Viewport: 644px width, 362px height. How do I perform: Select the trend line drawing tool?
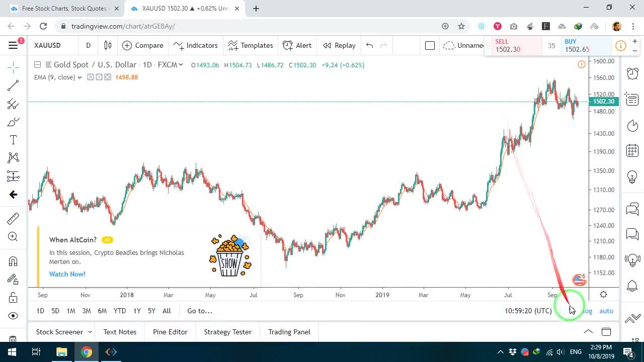pos(13,85)
